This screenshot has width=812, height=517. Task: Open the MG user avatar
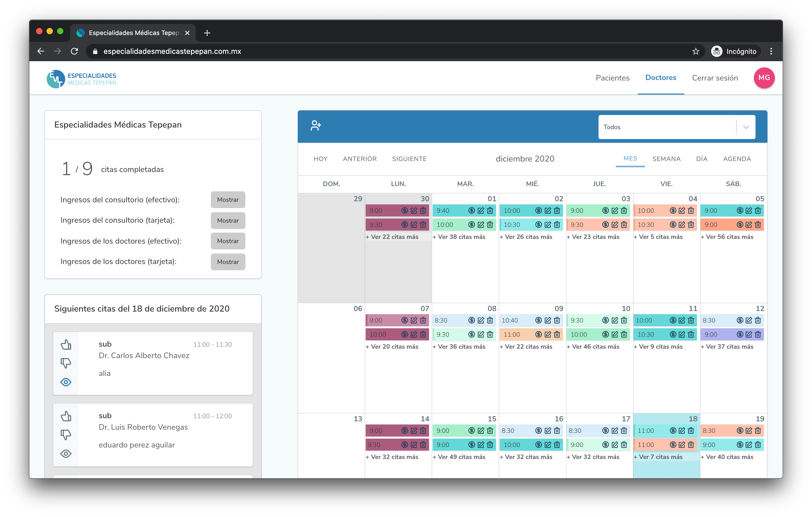[x=764, y=78]
